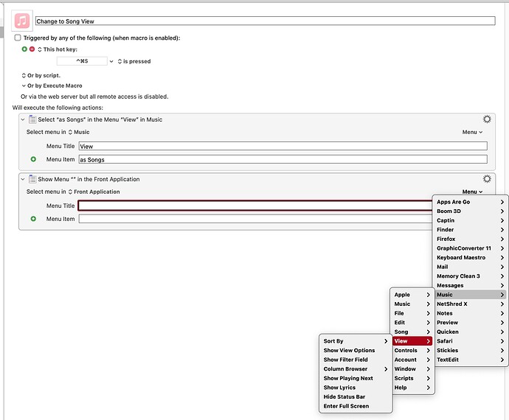This screenshot has width=509, height=420.
Task: Choose 'Show Filter Field' under View
Action: tap(356, 360)
